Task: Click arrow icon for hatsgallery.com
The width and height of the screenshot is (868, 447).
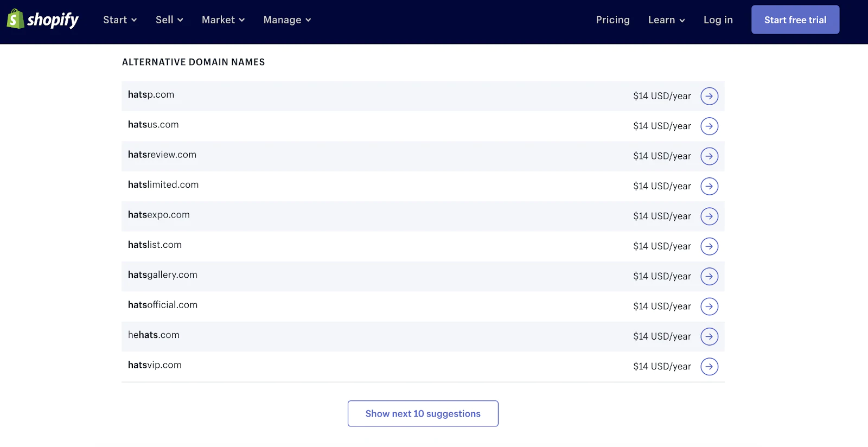Action: 709,277
